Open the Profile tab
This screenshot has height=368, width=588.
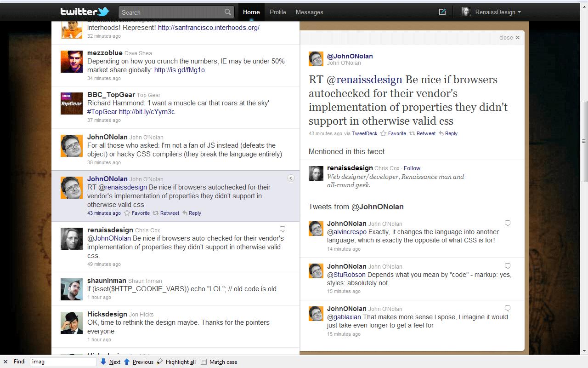pyautogui.click(x=277, y=12)
